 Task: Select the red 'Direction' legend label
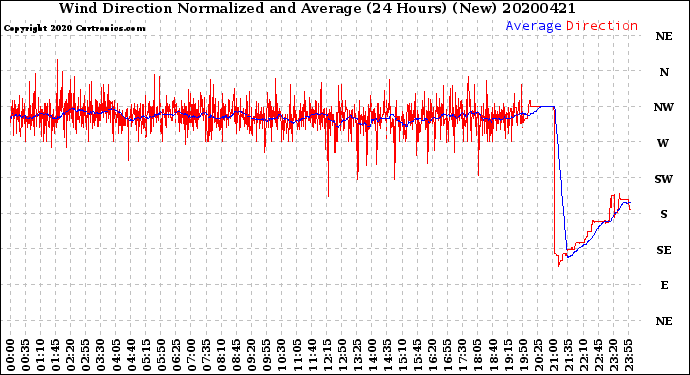pos(602,26)
